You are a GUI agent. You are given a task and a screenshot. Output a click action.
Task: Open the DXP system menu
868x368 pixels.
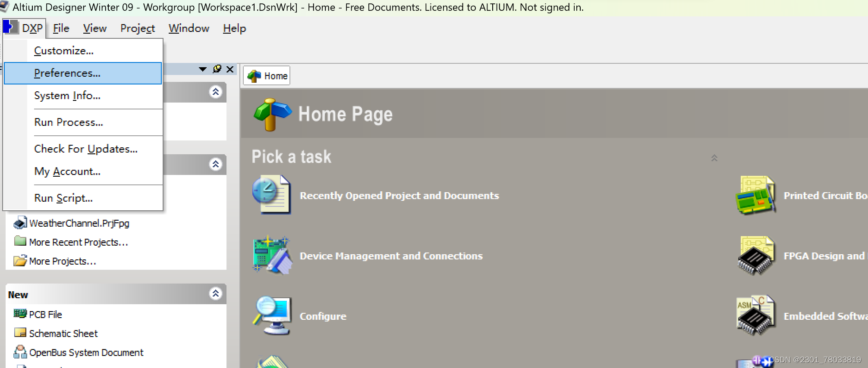24,28
